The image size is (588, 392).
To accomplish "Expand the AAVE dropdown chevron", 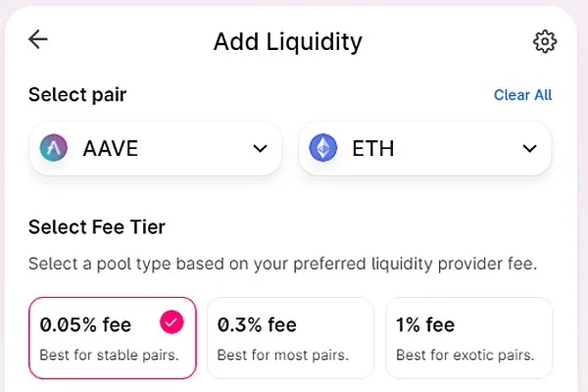I will pyautogui.click(x=260, y=149).
